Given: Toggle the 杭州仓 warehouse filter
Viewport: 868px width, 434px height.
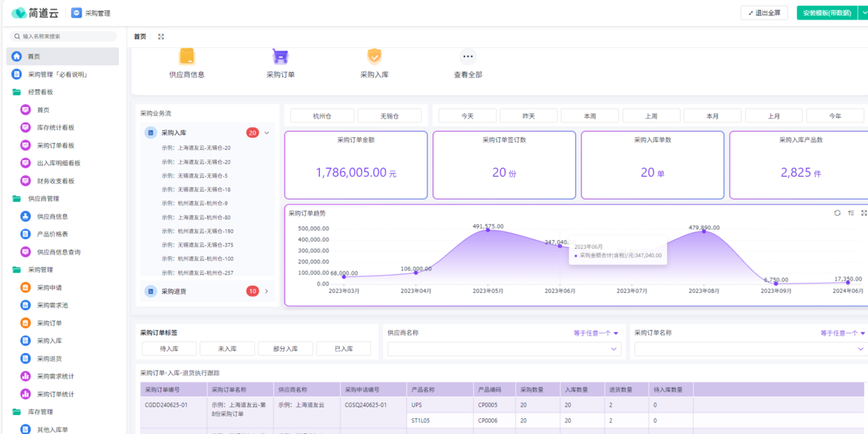Looking at the screenshot, I should (322, 116).
